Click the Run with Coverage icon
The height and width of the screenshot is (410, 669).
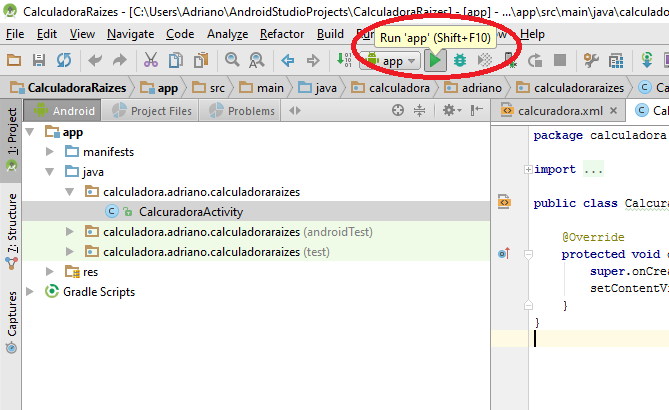485,61
